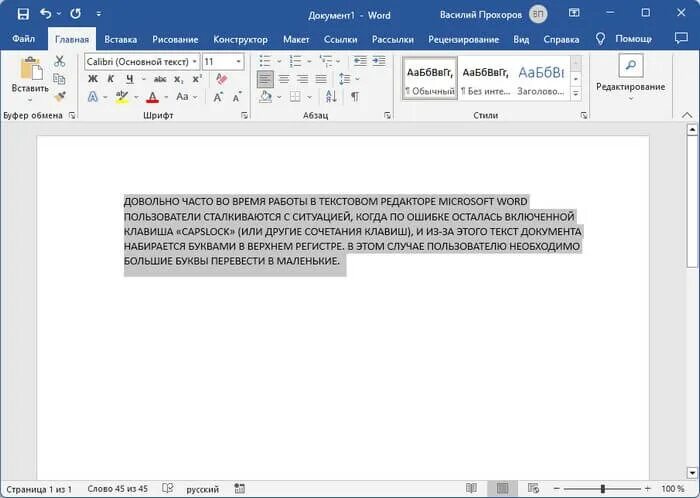
Task: Customize the Quick Access Toolbar
Action: click(x=99, y=14)
